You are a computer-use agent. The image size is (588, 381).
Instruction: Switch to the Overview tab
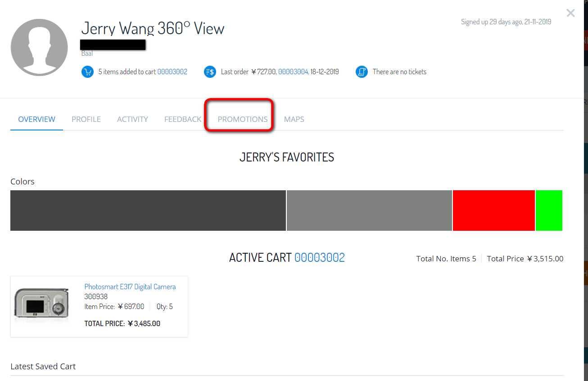click(x=36, y=119)
